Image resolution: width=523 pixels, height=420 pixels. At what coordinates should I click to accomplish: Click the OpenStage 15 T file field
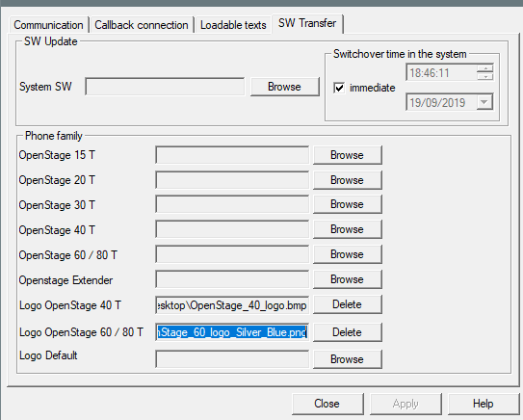(x=232, y=155)
